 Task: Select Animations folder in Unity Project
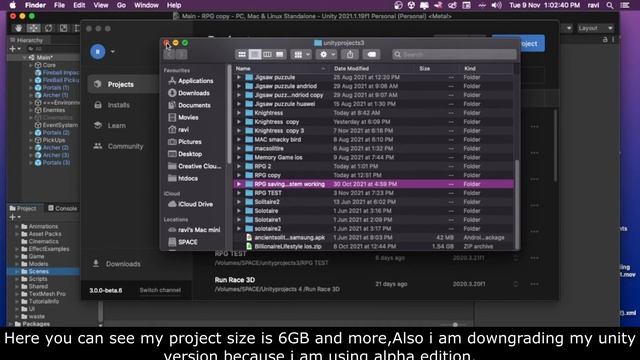click(x=43, y=227)
